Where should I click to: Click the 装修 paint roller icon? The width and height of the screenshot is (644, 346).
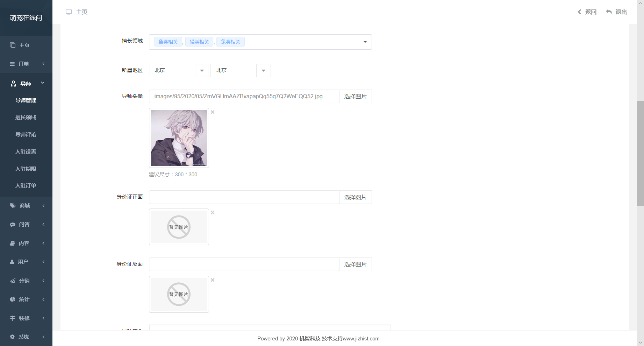pyautogui.click(x=13, y=318)
